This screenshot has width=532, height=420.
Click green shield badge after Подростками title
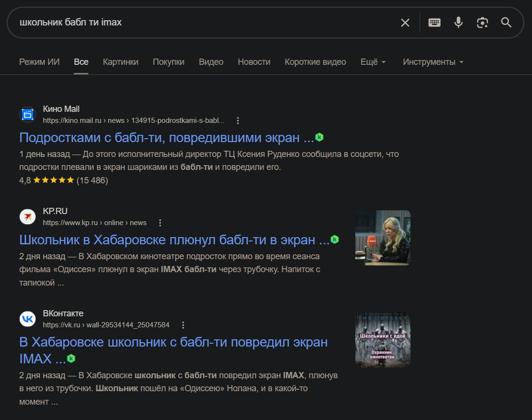coord(319,137)
